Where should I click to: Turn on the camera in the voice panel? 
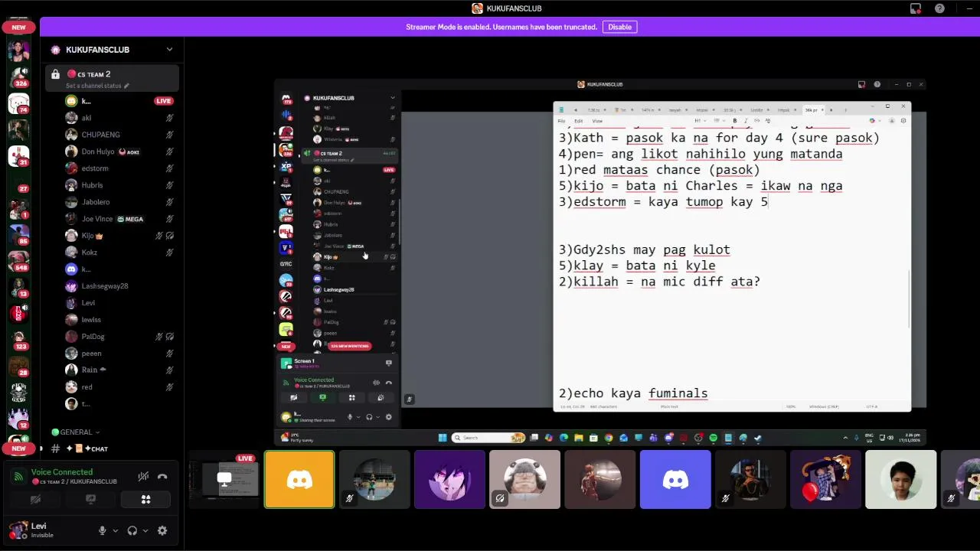tap(35, 500)
